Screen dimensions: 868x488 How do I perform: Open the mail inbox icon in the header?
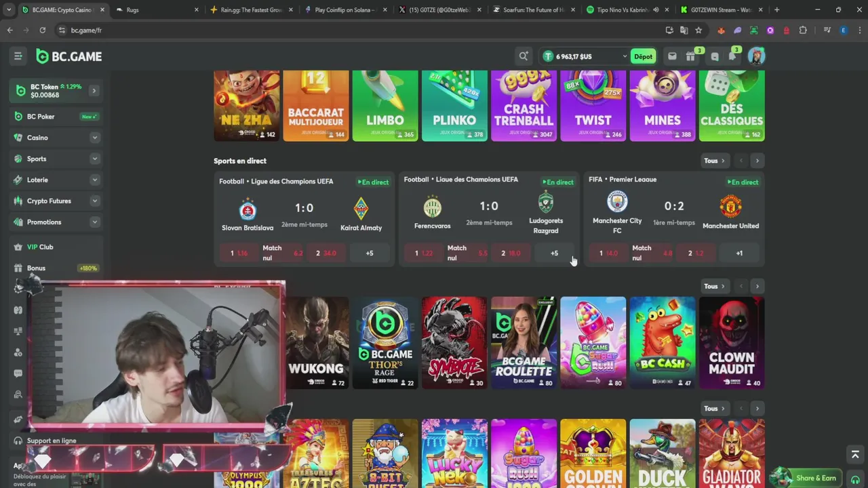pos(672,56)
